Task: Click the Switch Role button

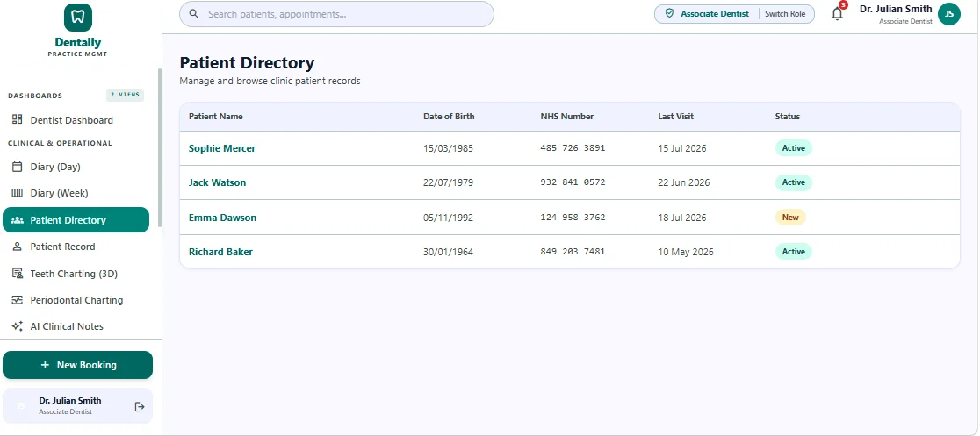Action: pos(785,14)
